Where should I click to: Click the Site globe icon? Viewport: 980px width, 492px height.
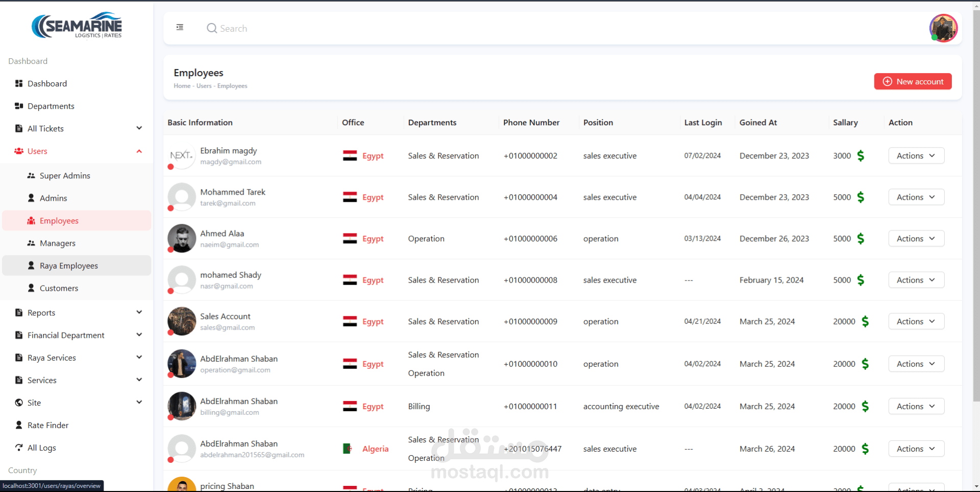19,402
